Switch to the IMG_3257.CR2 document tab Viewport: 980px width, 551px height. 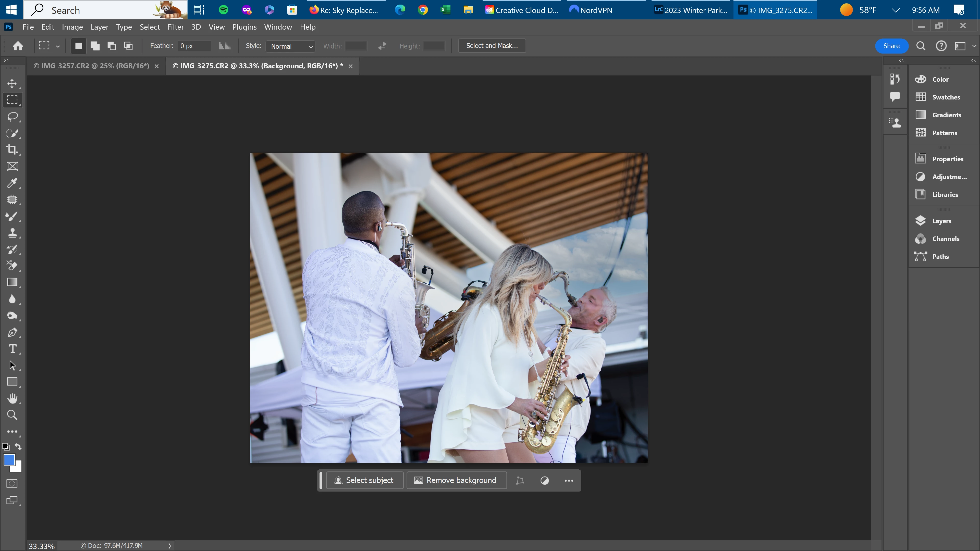point(91,66)
